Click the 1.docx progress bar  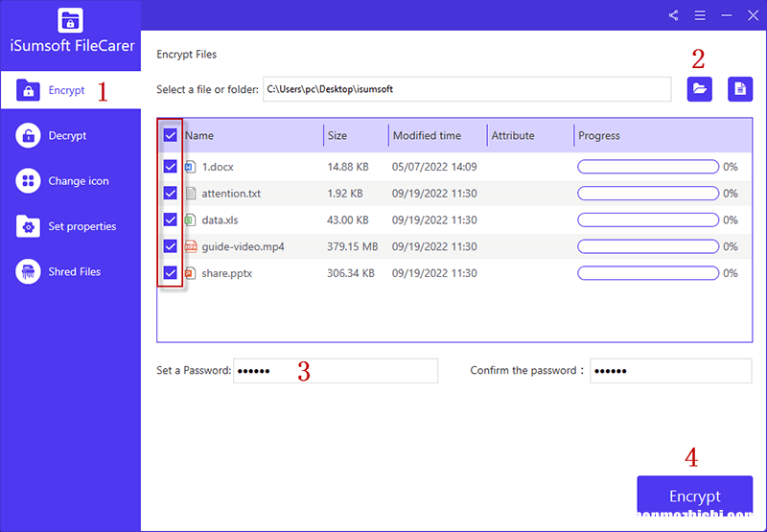(648, 167)
